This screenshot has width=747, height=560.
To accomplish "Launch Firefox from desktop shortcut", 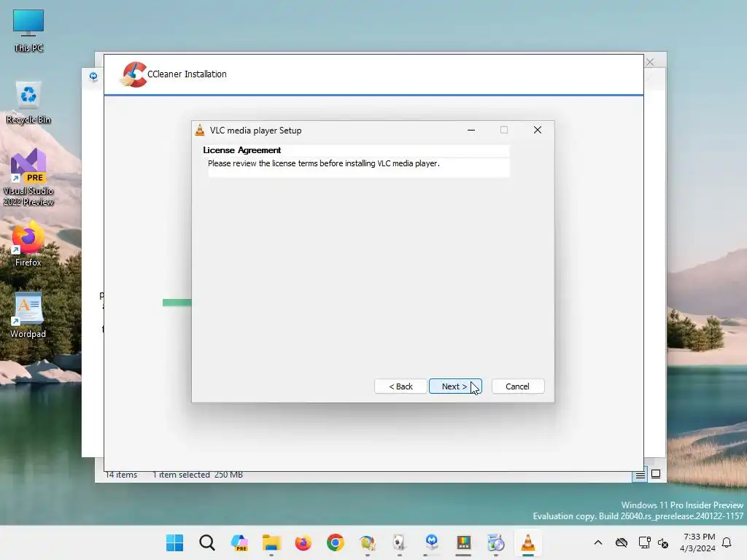I will [28, 244].
